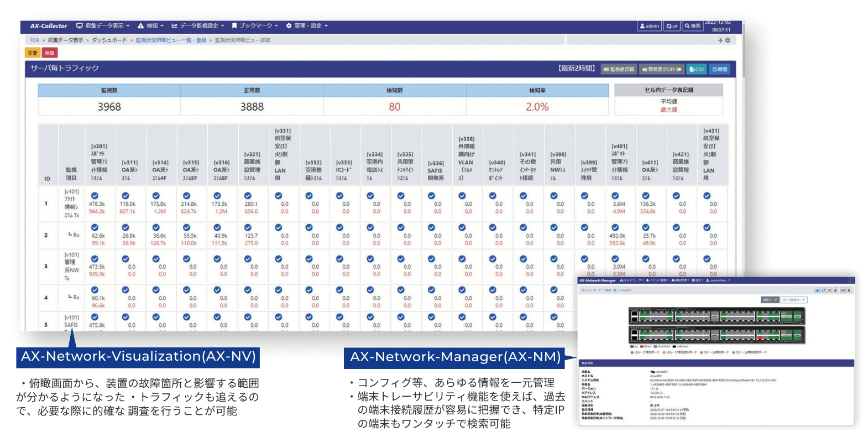The width and height of the screenshot is (868, 442).
Task: Click the edit pencil icon in AX-Network-Manager
Action: [x=829, y=290]
